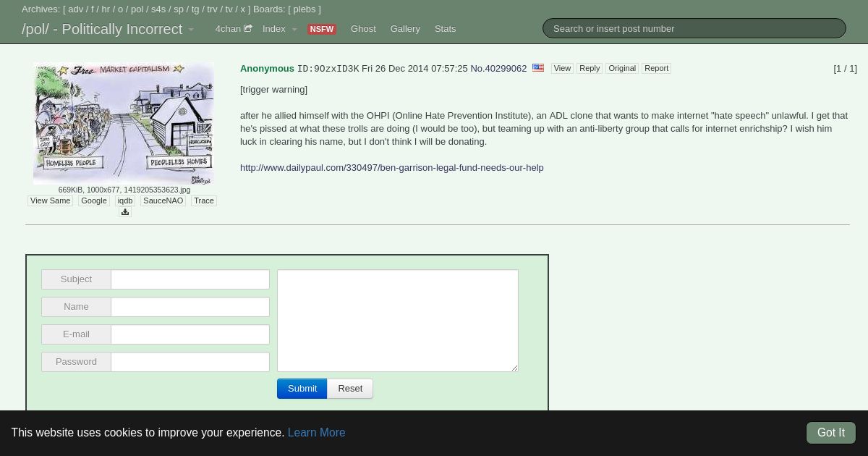Viewport: 868px width, 456px height.
Task: Go to the hr archive
Action: (x=106, y=9)
